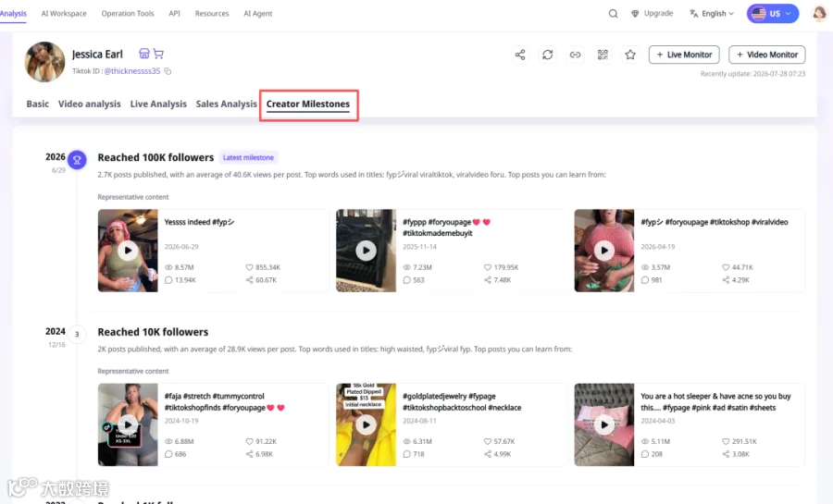The width and height of the screenshot is (833, 504).
Task: Switch to the Basic tab
Action: tap(38, 104)
